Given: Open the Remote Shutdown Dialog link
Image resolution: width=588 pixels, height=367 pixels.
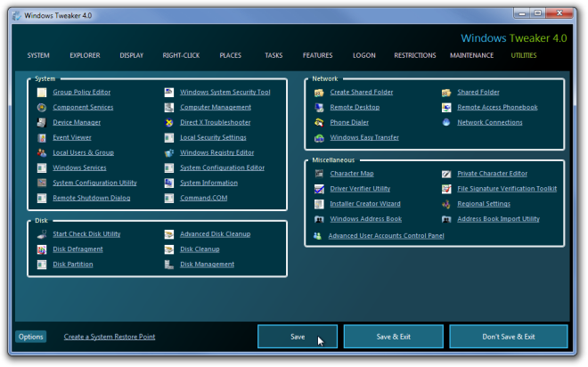Looking at the screenshot, I should [92, 198].
